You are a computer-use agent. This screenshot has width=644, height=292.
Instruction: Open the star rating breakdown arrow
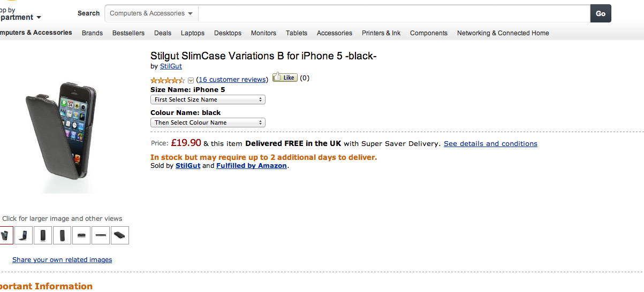[x=191, y=80]
